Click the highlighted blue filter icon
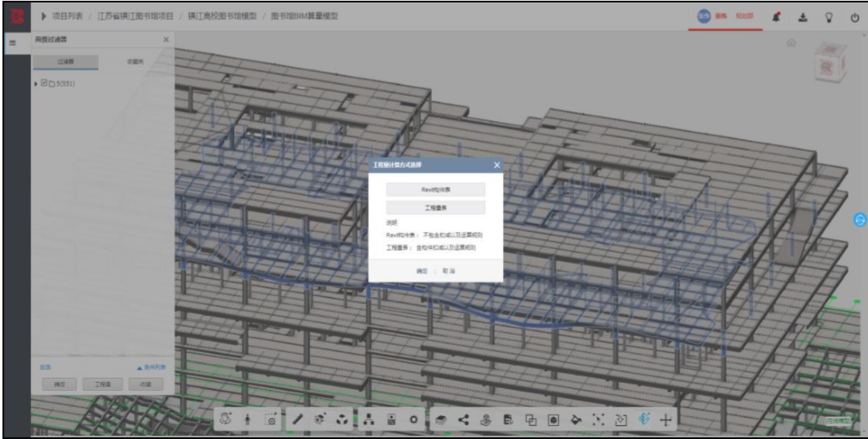The width and height of the screenshot is (868, 439). (644, 419)
